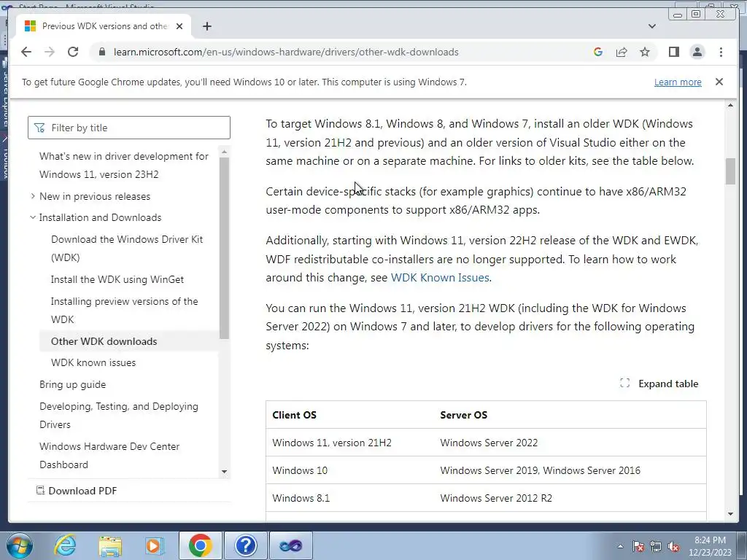Open the Google icon in address bar
The height and width of the screenshot is (560, 747).
point(598,52)
